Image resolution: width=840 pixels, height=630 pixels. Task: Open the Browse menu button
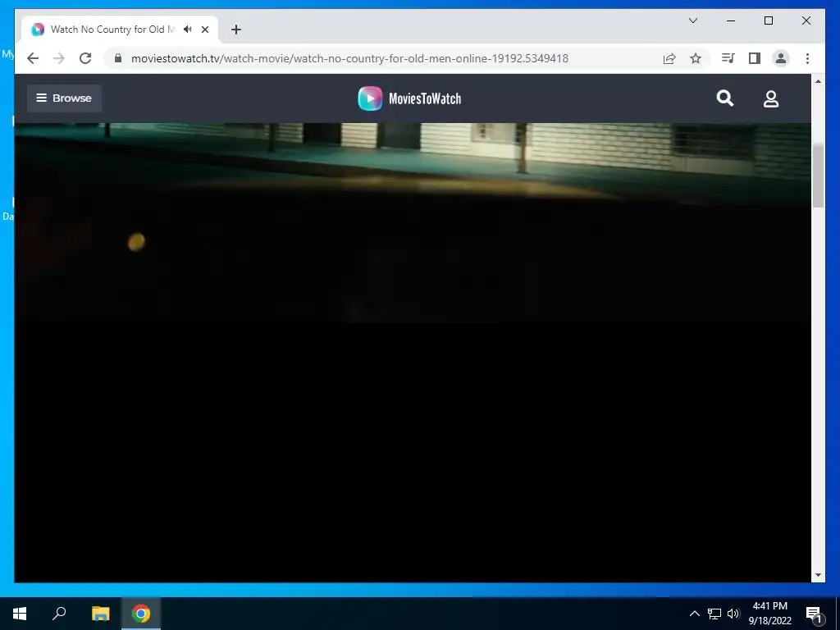pos(64,98)
